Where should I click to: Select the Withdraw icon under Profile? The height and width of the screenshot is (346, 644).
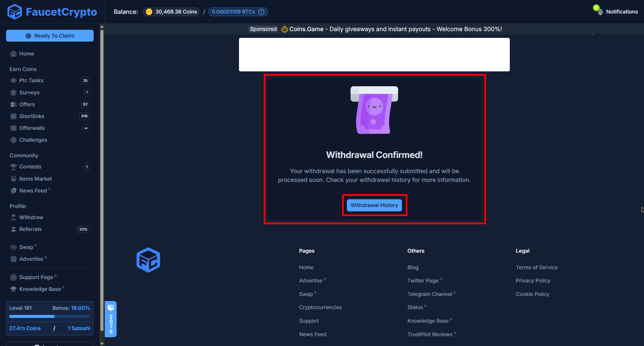pos(14,217)
